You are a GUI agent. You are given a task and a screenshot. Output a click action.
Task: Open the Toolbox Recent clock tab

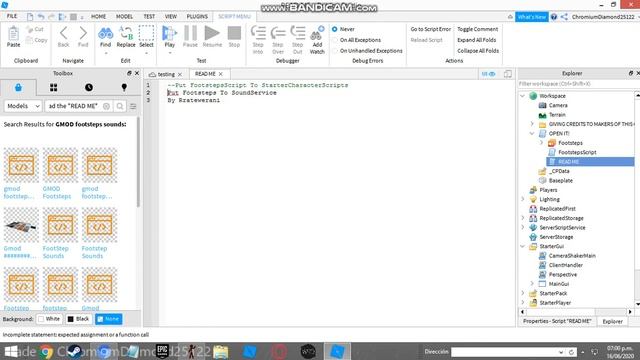click(89, 87)
